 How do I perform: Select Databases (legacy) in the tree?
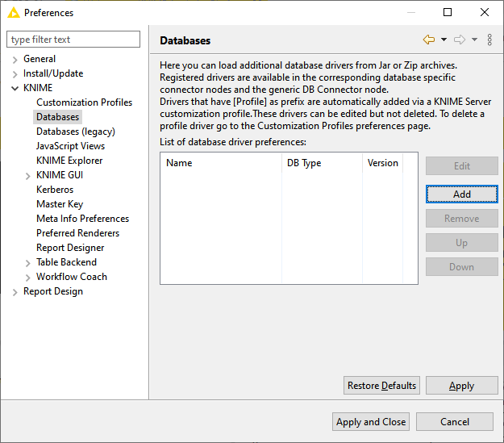pos(75,132)
